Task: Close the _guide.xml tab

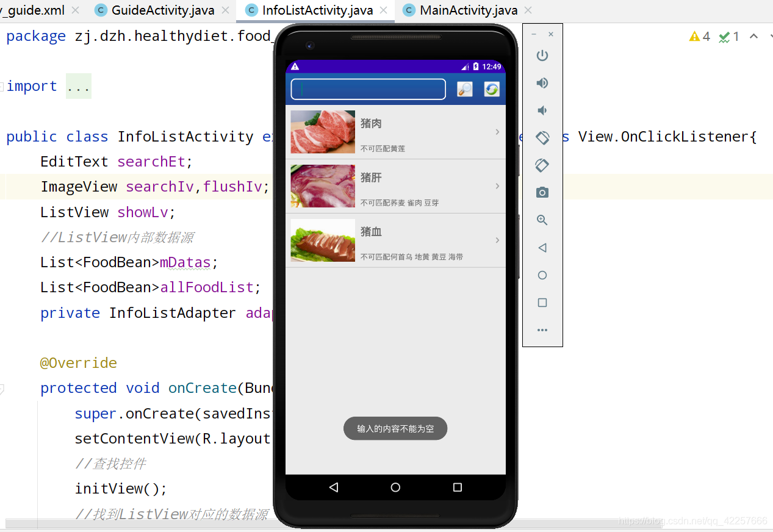Action: [x=76, y=10]
